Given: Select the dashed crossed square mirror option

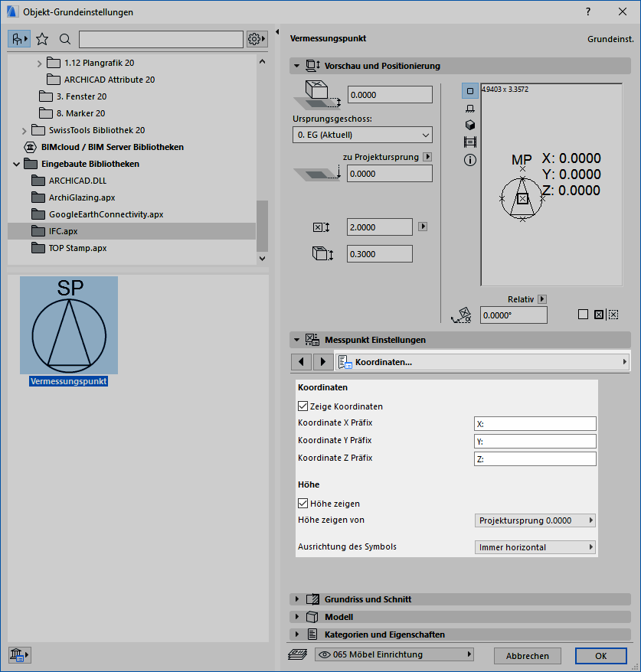Looking at the screenshot, I should [x=613, y=315].
